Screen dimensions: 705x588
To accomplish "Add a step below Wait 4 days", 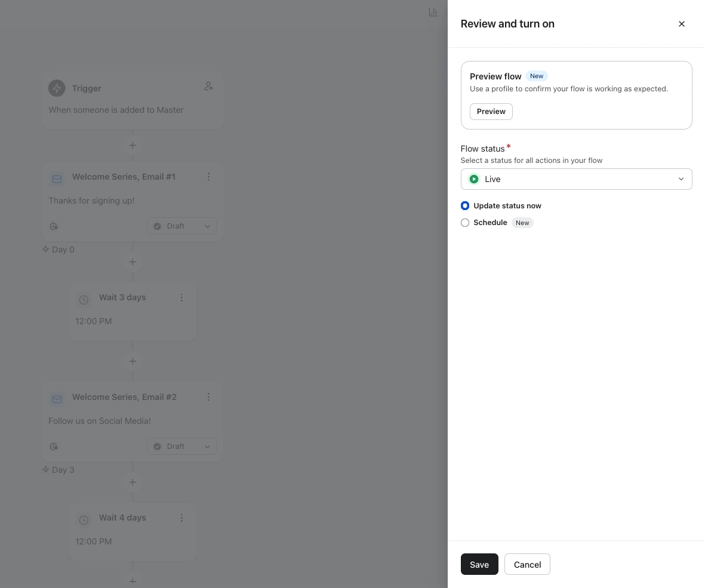I will pos(133,581).
